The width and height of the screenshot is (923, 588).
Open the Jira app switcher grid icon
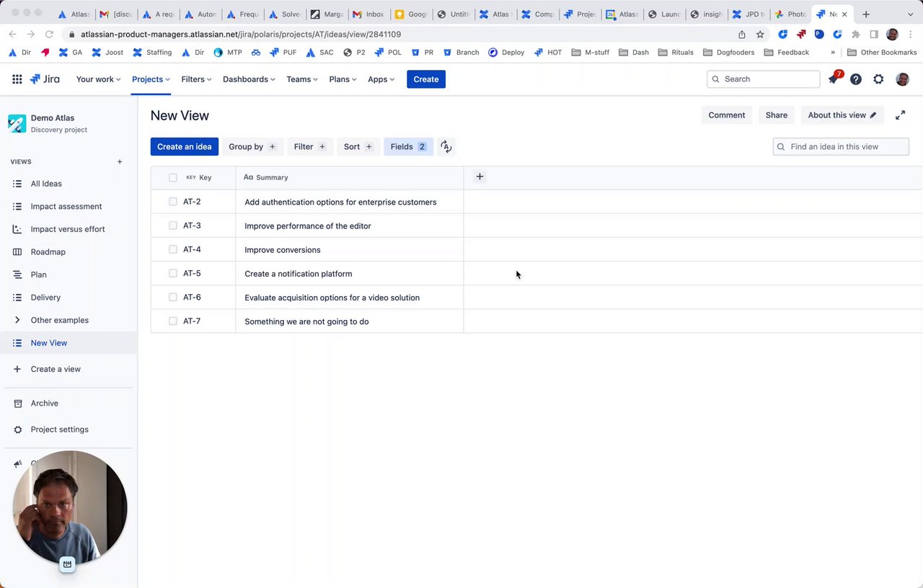(17, 79)
